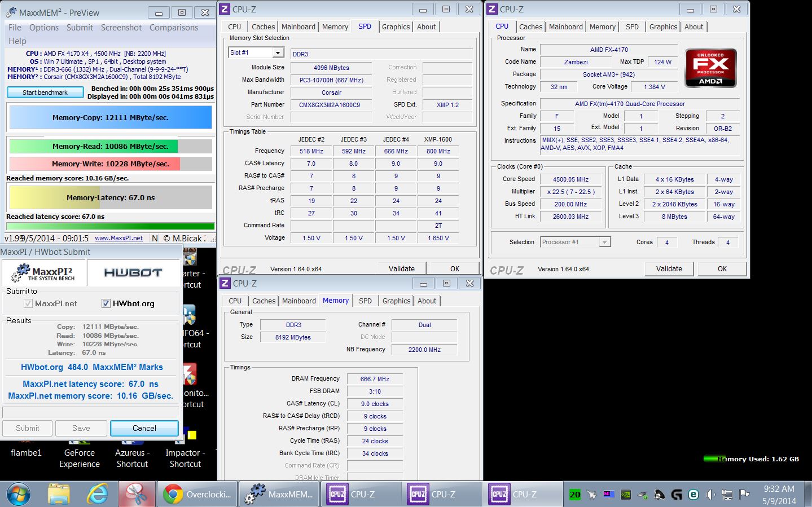
Task: Click OK in the SPD CPU-Z window
Action: [455, 268]
